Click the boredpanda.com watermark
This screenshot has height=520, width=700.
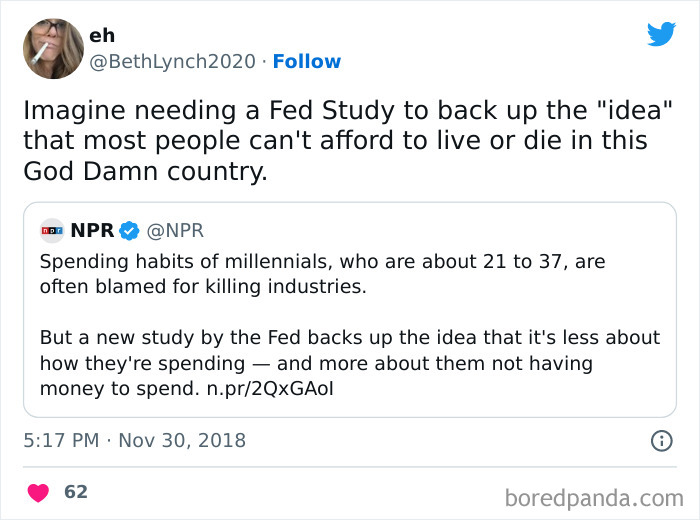coord(593,496)
